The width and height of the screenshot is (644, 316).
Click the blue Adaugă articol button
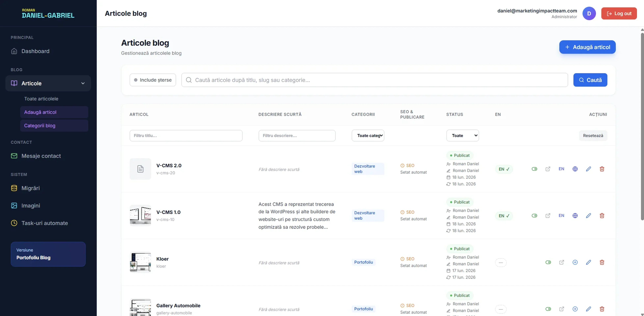[587, 47]
